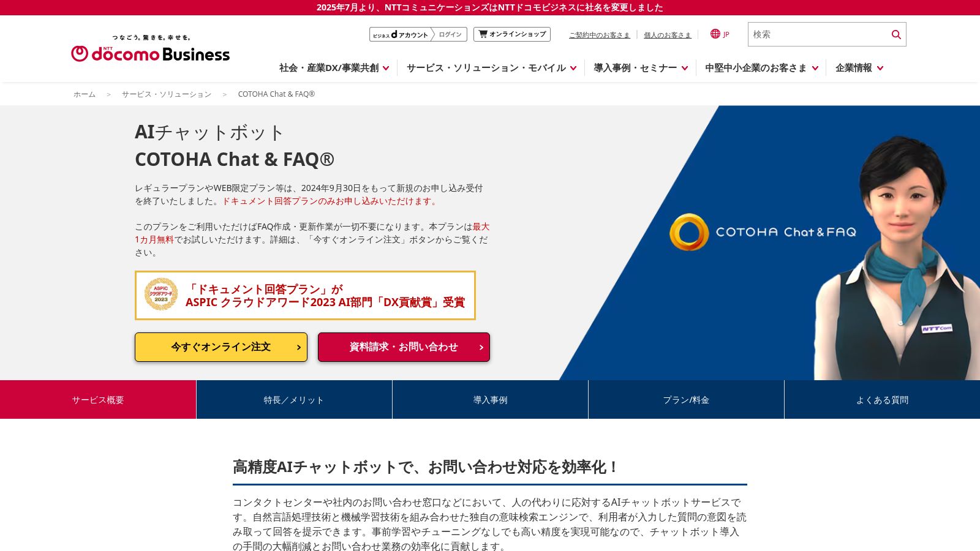
Task: Select the 導入事例 tab
Action: pos(490,400)
